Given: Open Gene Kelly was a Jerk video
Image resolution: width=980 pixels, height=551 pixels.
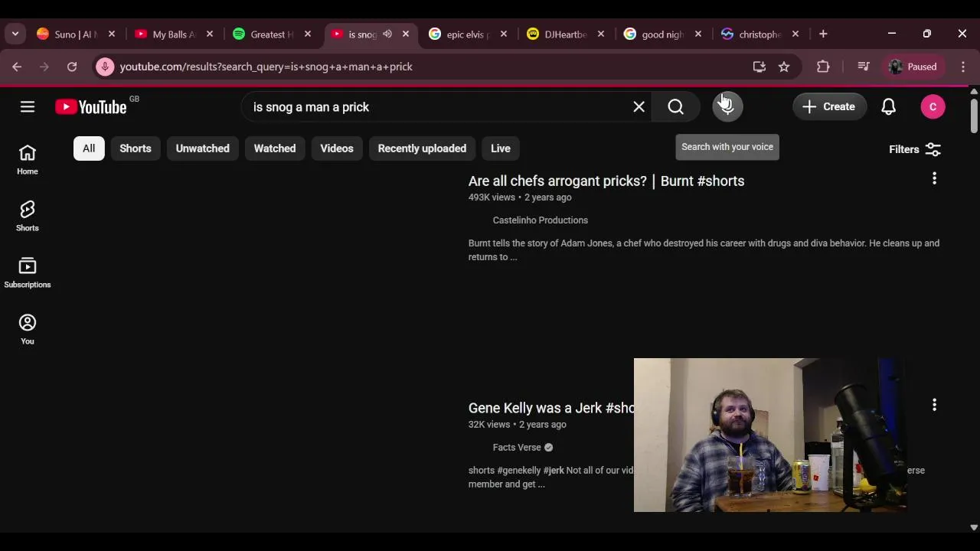Looking at the screenshot, I should [551, 409].
